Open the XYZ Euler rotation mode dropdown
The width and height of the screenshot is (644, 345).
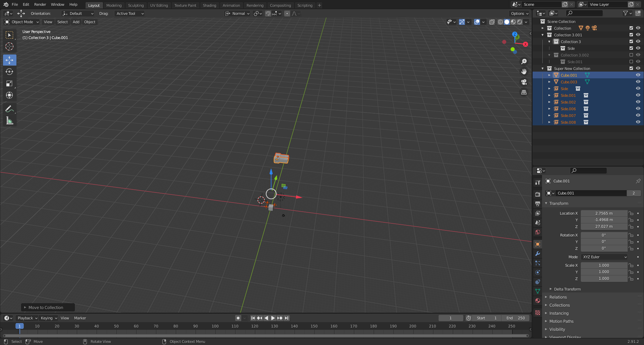(605, 257)
